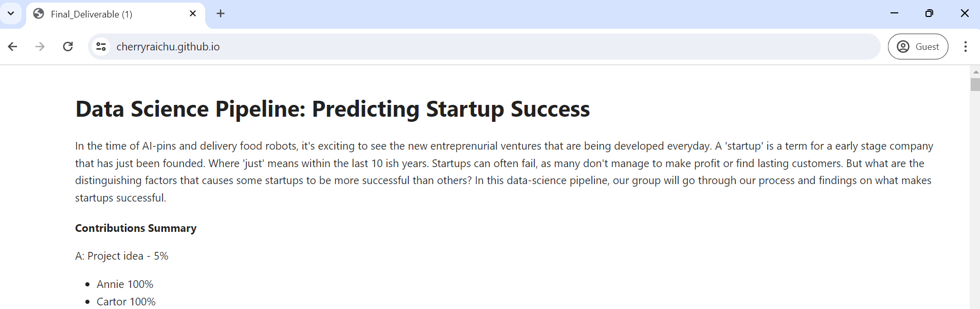Close the Chrome browser window
Image resolution: width=980 pixels, height=309 pixels.
[965, 13]
